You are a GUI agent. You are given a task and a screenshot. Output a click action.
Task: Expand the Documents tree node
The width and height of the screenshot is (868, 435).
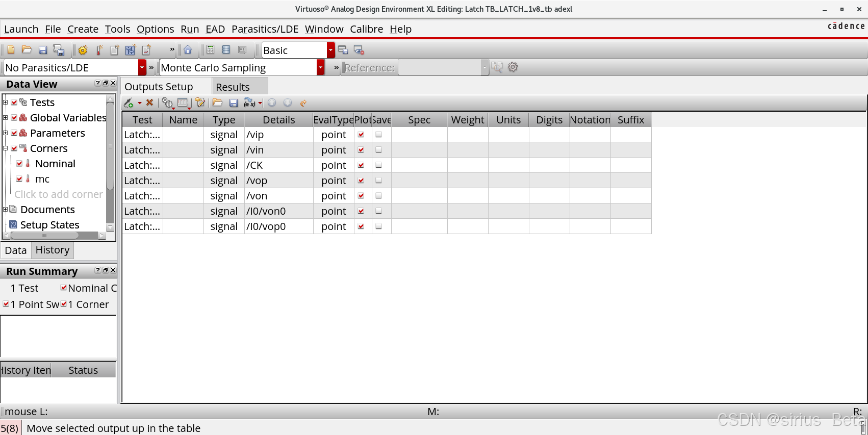tap(5, 210)
